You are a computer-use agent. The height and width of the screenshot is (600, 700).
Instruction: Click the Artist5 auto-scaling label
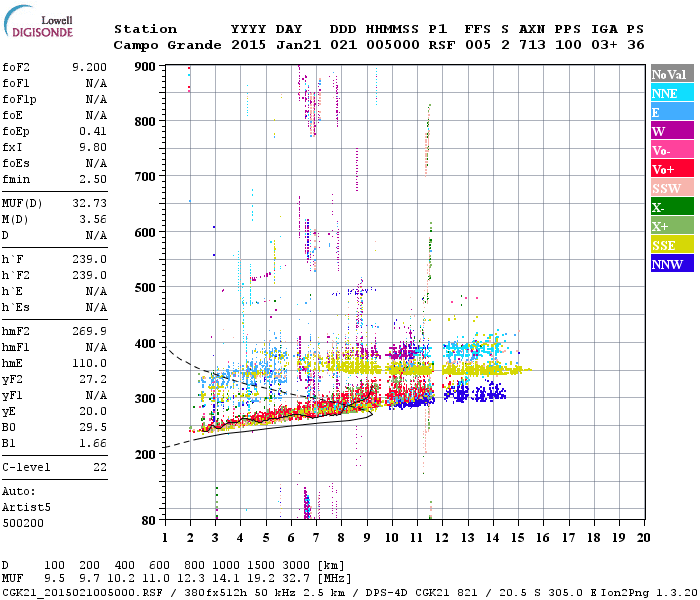26,508
